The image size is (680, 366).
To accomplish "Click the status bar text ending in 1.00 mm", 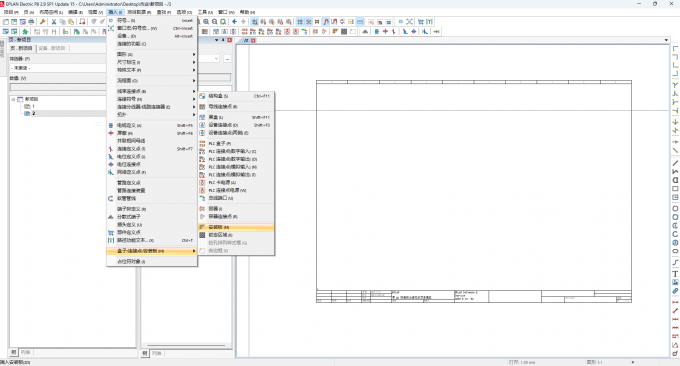I will point(522,362).
